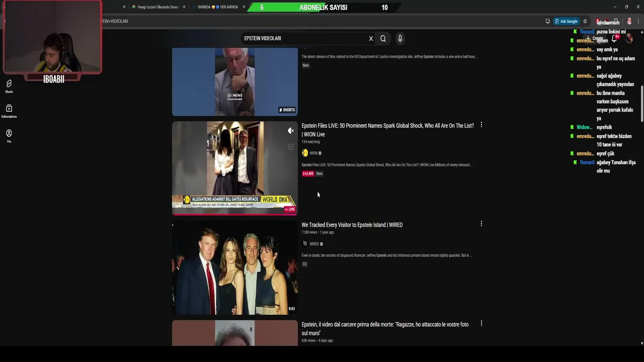The image size is (644, 362).
Task: Open more options for WIRED Epstein Island video
Action: click(481, 224)
